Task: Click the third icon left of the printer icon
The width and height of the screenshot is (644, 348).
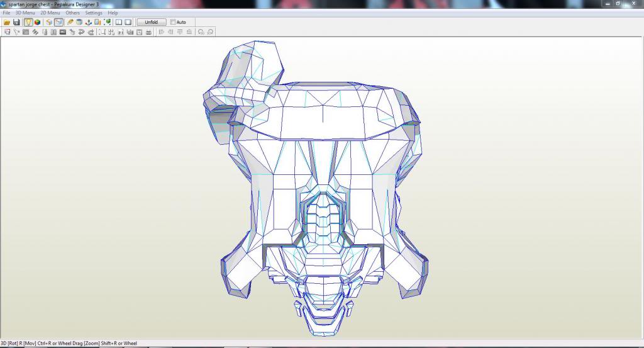Action: coord(121,32)
